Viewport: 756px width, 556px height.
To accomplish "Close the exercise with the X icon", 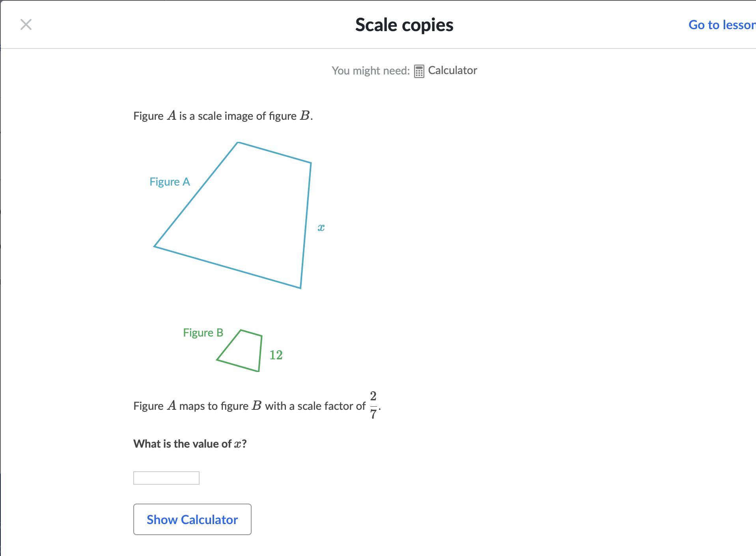I will point(26,25).
